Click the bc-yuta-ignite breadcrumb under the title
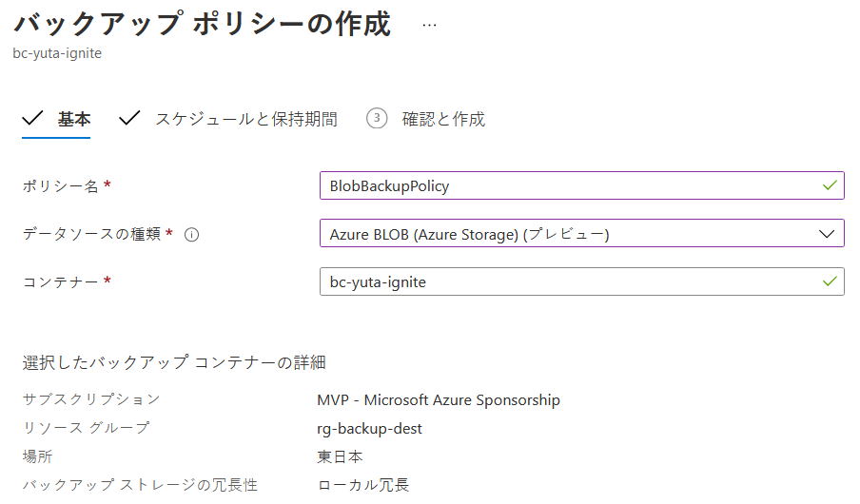Screen dimensions: 860x504 tap(57, 53)
